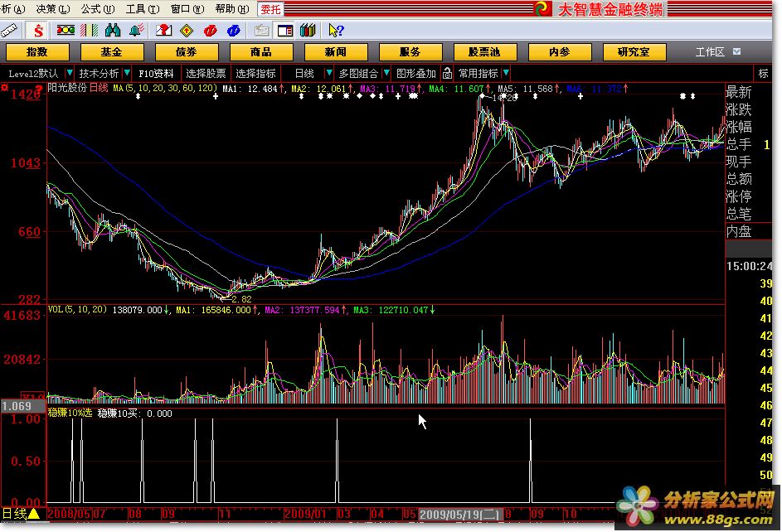
Task: Click the yellow diamond warning sign icon
Action: pyautogui.click(x=187, y=31)
